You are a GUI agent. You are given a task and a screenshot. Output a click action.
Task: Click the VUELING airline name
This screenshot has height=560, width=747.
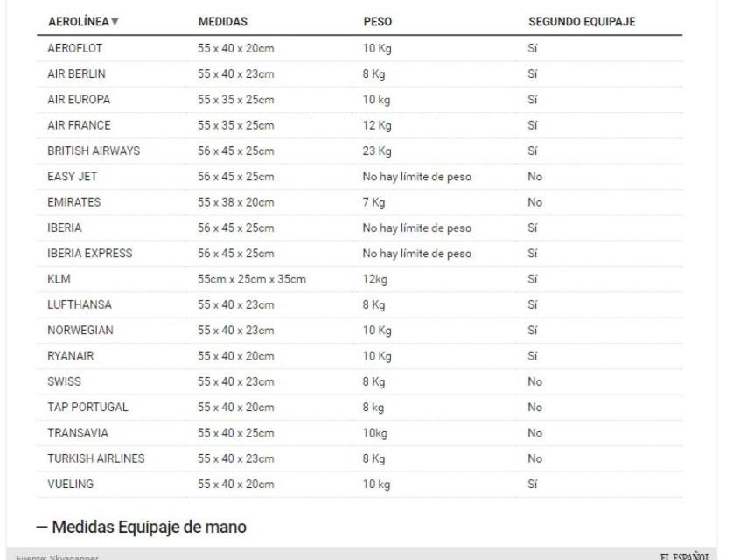click(69, 483)
